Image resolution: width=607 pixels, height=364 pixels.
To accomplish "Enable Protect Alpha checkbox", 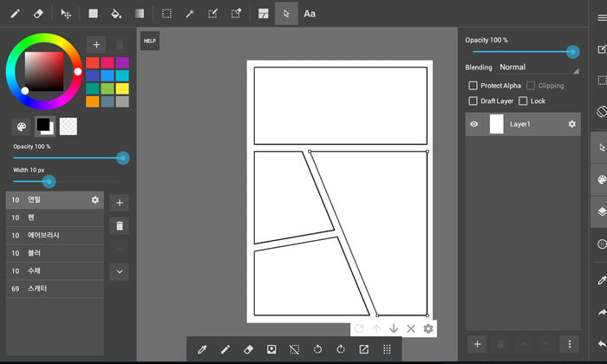I will [x=473, y=86].
